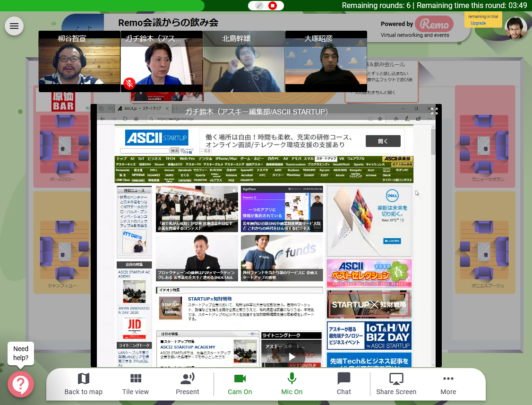Click the favorite star in address bar
This screenshot has width=532, height=405.
[x=380, y=119]
